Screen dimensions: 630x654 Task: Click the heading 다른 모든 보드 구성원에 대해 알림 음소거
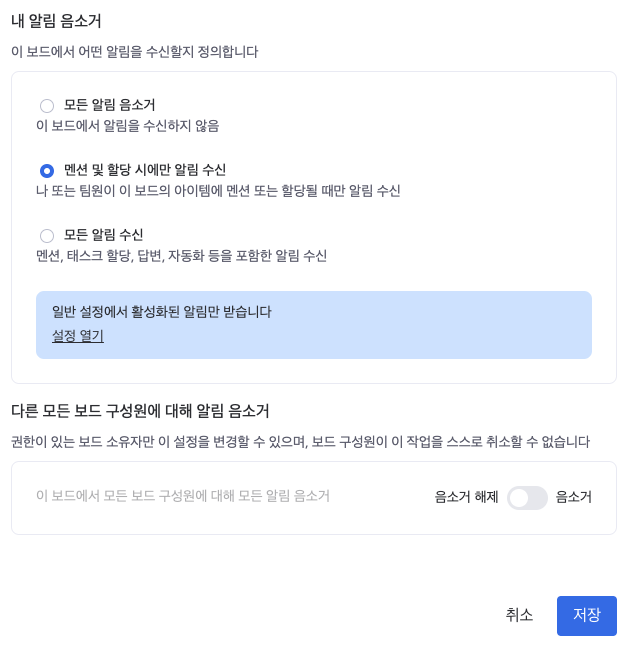140,411
